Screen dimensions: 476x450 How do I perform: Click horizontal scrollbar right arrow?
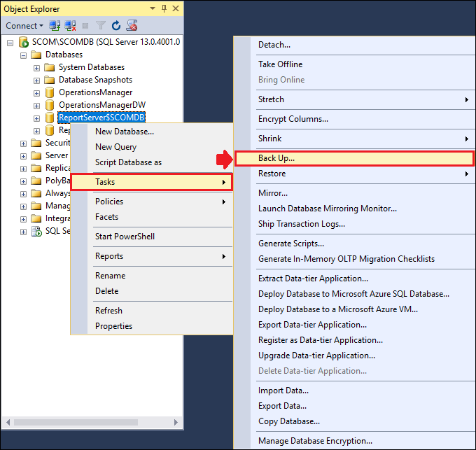[x=176, y=422]
